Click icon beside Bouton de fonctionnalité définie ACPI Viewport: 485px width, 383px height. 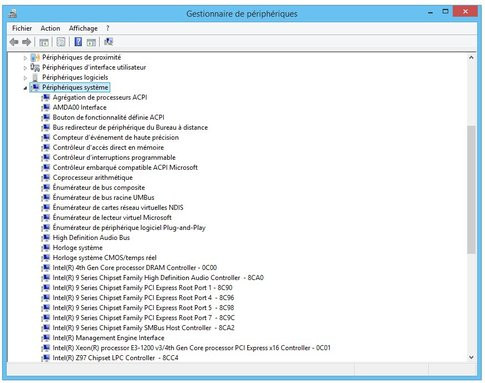click(46, 117)
